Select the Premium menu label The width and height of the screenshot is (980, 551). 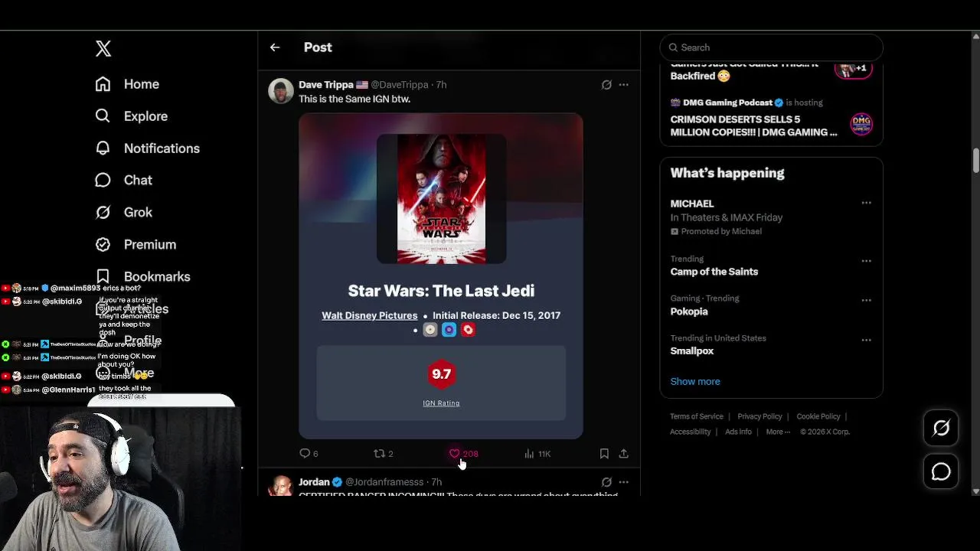coord(150,244)
